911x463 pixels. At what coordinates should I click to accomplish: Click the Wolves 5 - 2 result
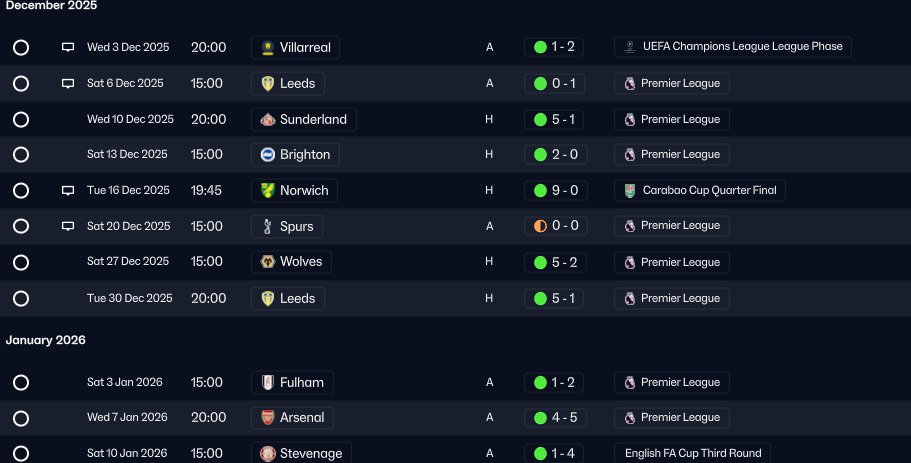coord(555,262)
